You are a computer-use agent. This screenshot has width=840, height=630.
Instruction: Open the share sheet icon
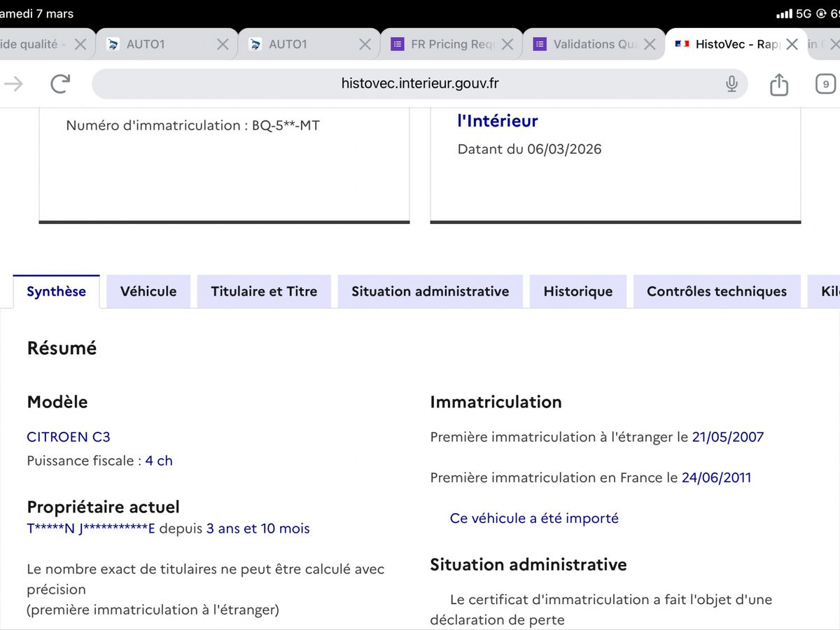[779, 84]
